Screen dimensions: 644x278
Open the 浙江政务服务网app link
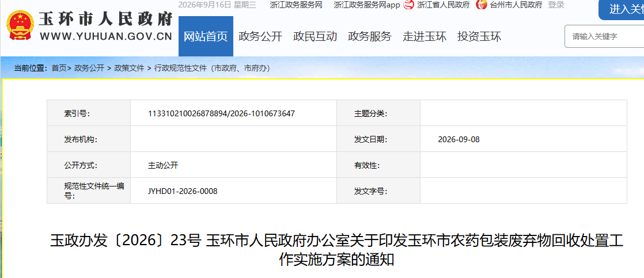[367, 5]
